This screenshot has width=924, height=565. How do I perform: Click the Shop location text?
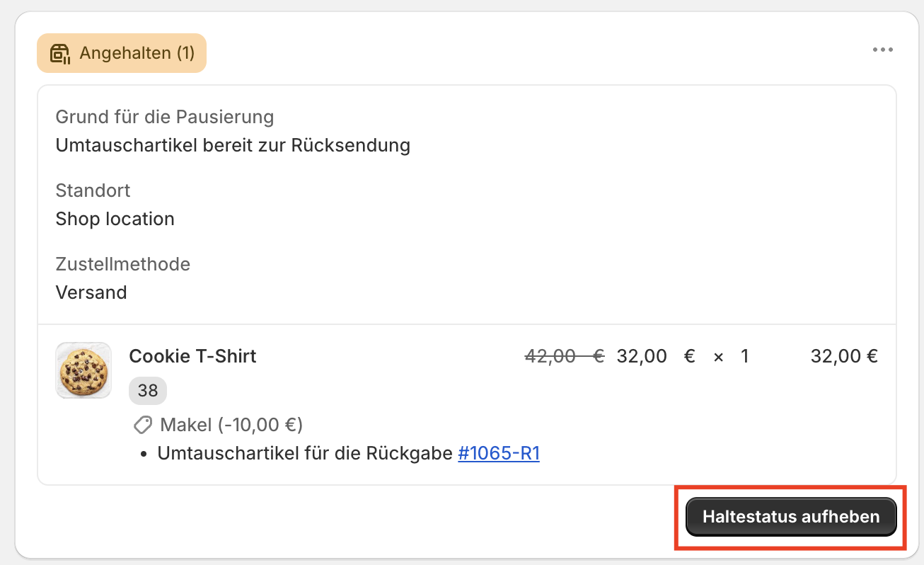pyautogui.click(x=115, y=219)
